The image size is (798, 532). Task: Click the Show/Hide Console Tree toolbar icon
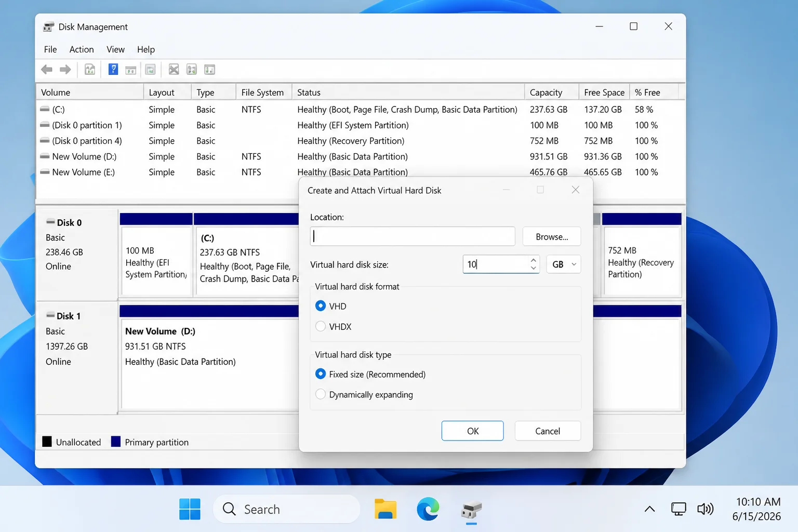coord(90,70)
